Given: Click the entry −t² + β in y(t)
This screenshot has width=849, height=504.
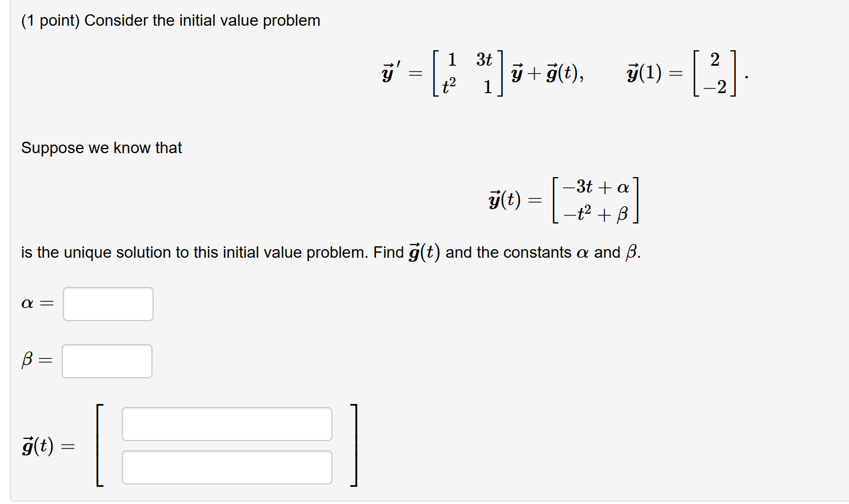Looking at the screenshot, I should [x=594, y=213].
